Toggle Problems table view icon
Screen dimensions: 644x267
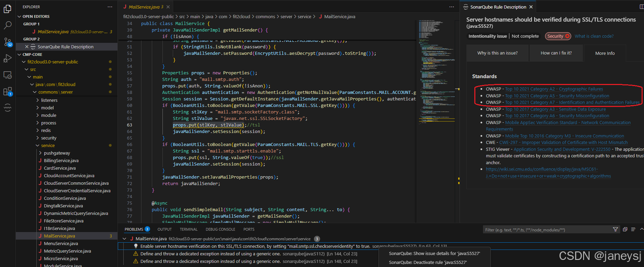click(633, 229)
